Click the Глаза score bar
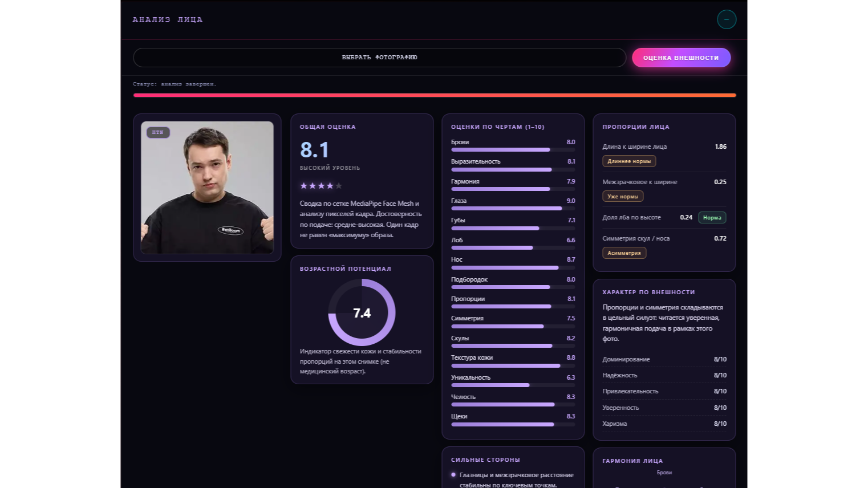 [x=513, y=209]
